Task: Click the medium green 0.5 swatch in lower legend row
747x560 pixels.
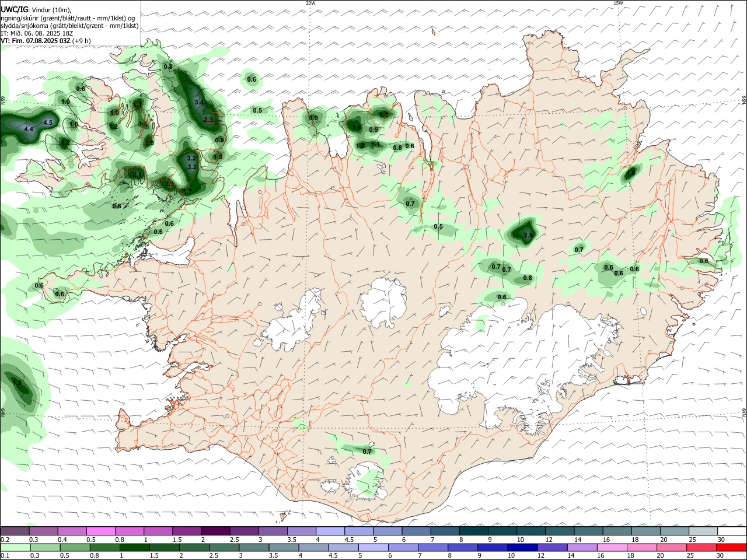Action: pos(75,547)
